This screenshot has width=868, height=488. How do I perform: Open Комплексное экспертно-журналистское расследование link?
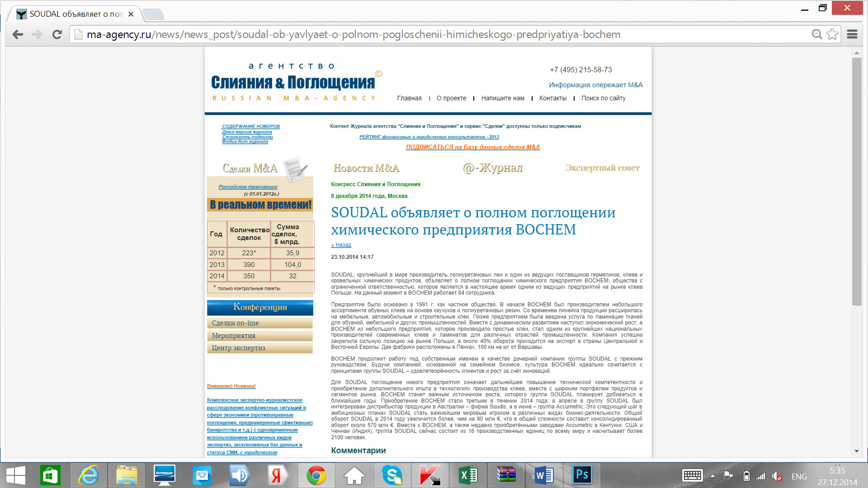click(259, 426)
